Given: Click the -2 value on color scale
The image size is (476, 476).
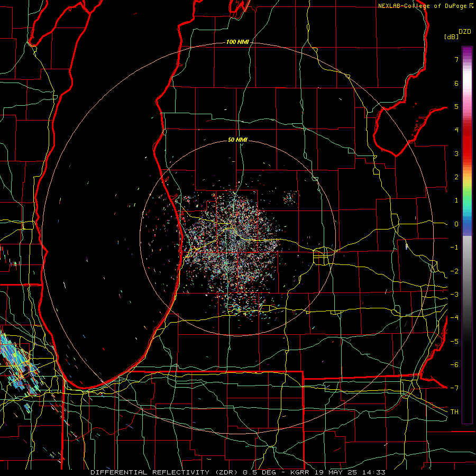Looking at the screenshot, I should click(454, 271).
